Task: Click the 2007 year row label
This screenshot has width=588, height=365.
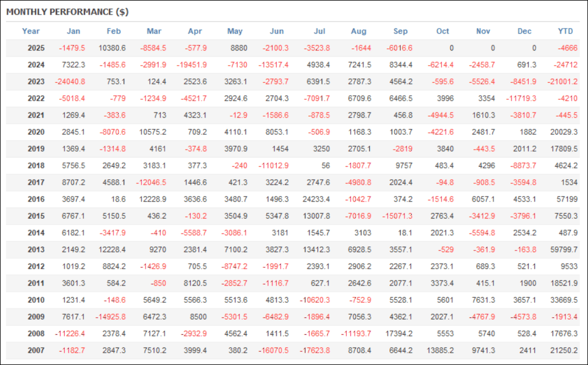Action: (x=36, y=350)
